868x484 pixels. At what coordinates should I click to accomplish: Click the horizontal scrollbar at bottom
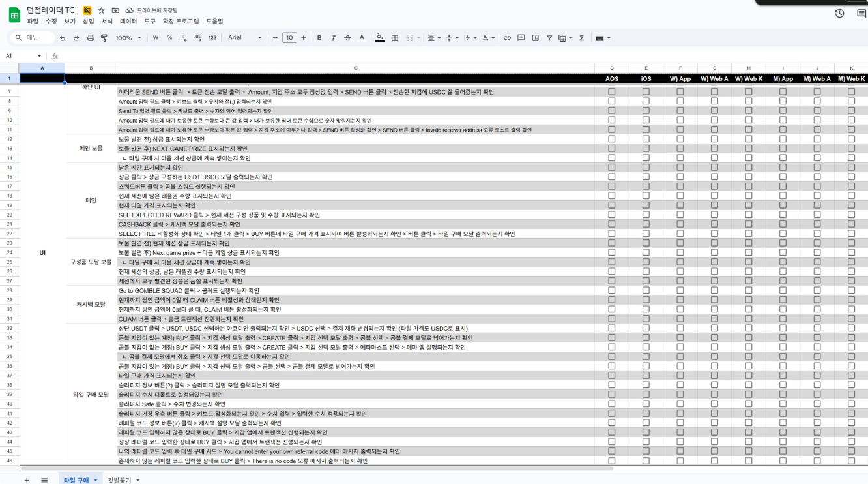(x=317, y=468)
